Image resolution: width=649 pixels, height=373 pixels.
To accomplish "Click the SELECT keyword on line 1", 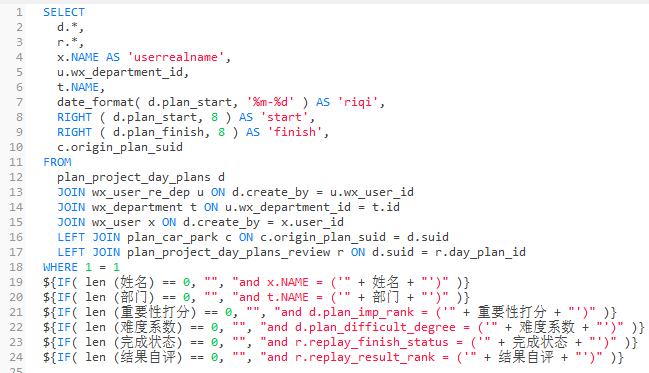I will click(64, 12).
